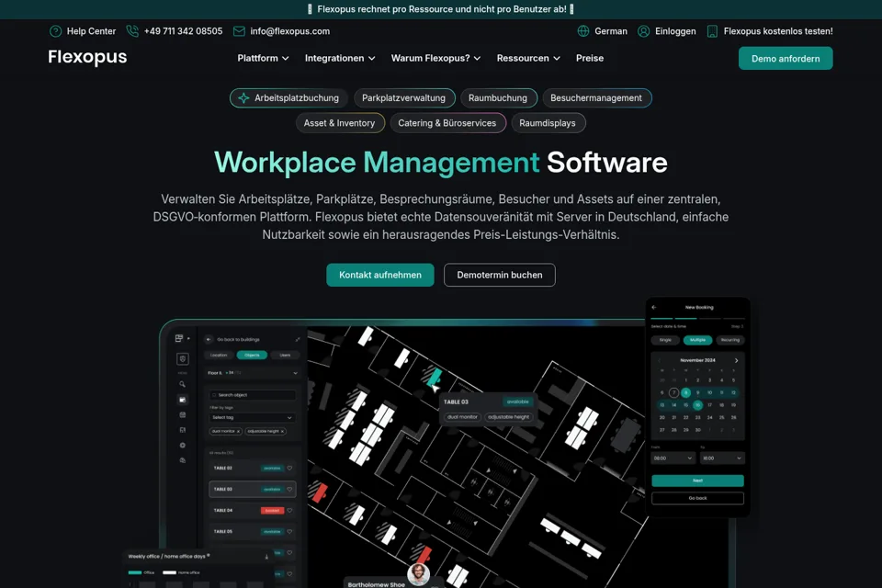
Task: Click the sparkle icon in the Arbeitsplatzbuchung pill
Action: 243,98
